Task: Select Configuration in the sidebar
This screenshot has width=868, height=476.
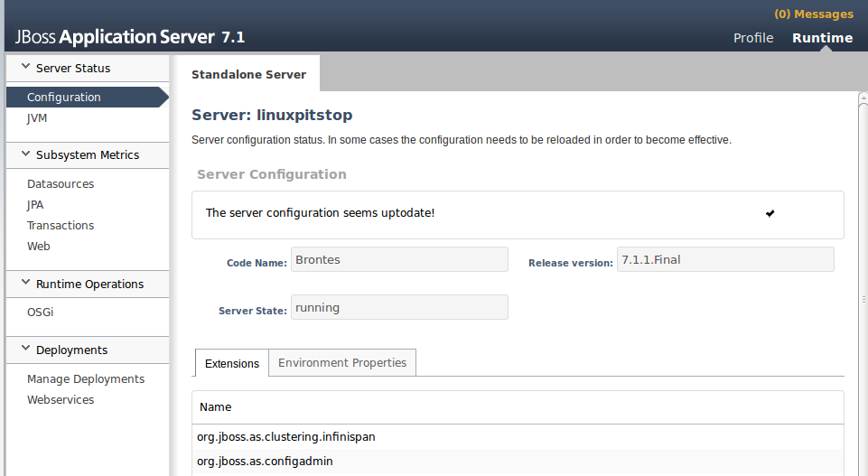Action: point(87,97)
